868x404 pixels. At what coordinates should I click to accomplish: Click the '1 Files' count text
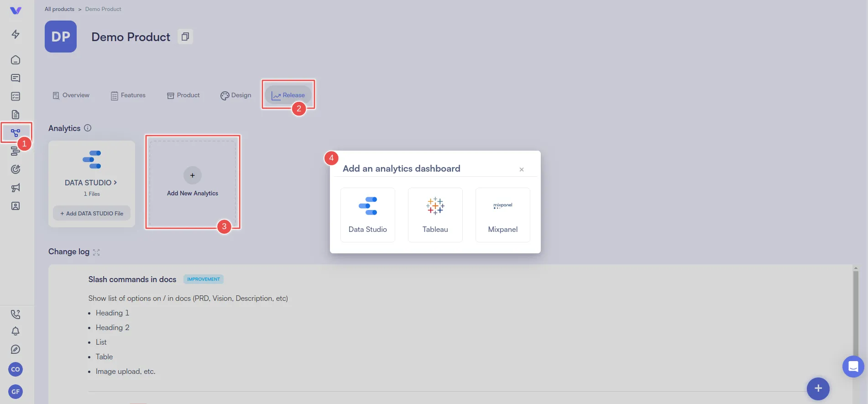tap(92, 194)
